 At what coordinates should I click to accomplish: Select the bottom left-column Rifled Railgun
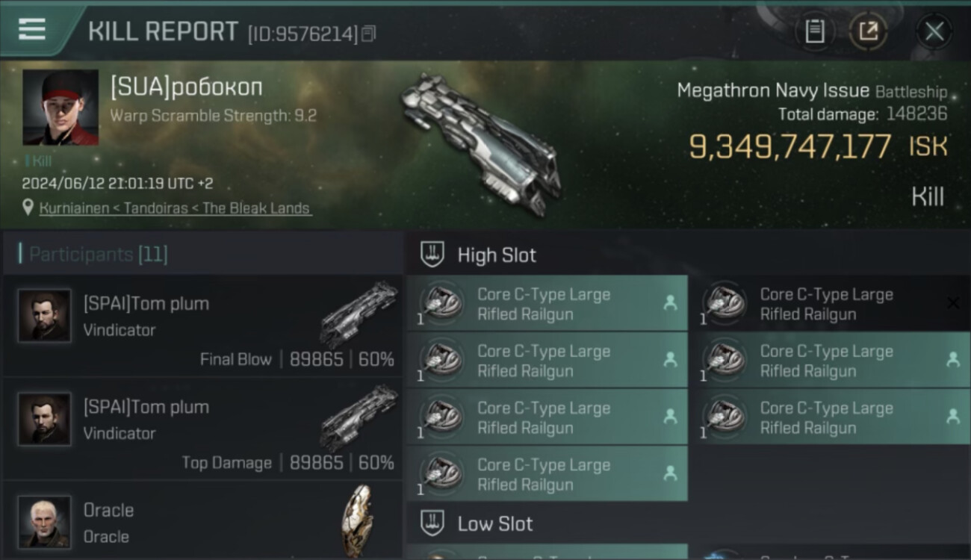547,473
